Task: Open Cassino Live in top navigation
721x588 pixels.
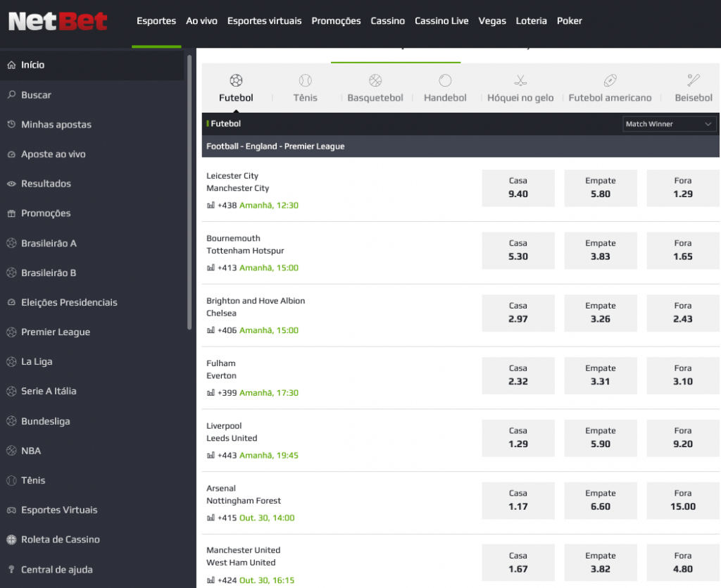Action: point(441,20)
